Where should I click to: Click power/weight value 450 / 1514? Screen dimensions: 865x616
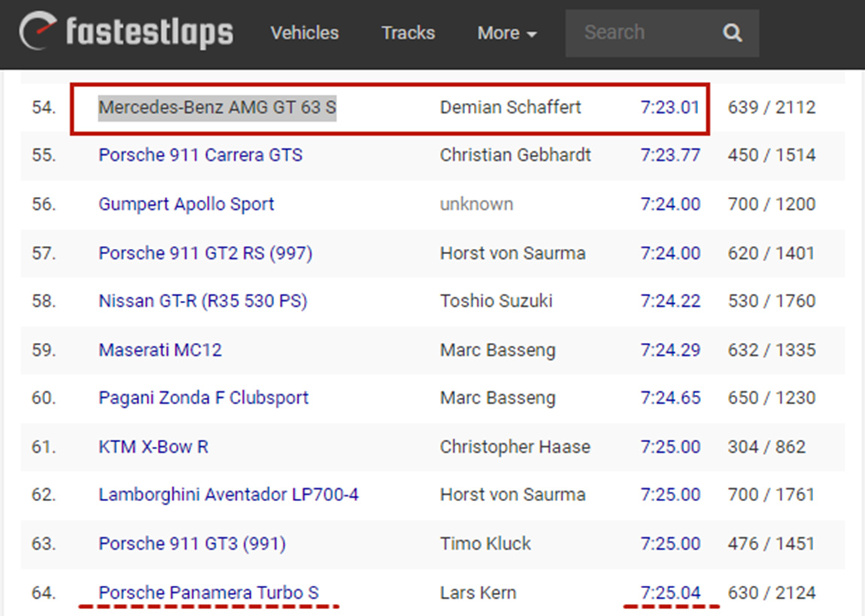coord(771,155)
